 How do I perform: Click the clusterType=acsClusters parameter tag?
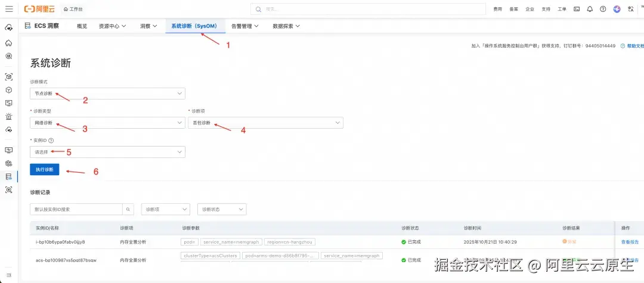[210, 256]
